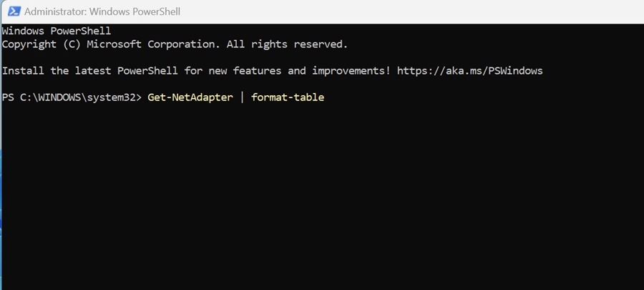This screenshot has height=290, width=644.
Task: Click the format-table cmdlet text
Action: tap(288, 97)
